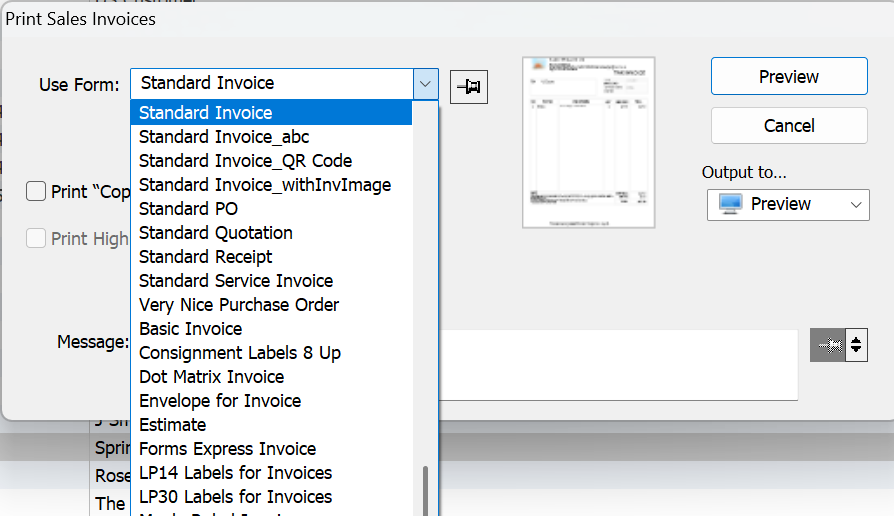
Task: Select Very Nice Purchase Order form
Action: coord(271,304)
